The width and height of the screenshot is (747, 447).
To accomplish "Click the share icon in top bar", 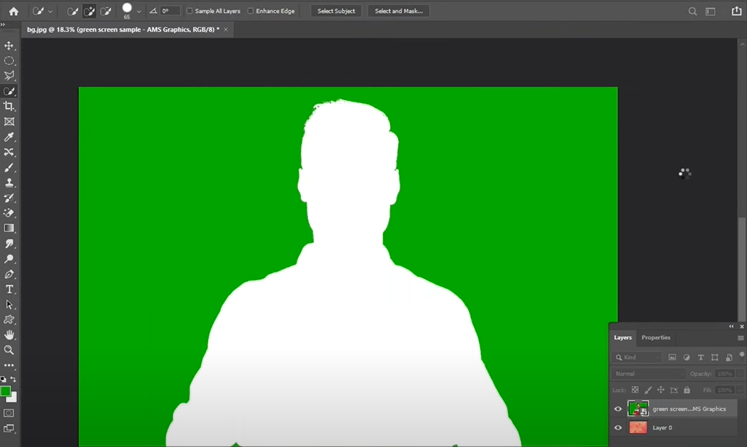I will [737, 11].
